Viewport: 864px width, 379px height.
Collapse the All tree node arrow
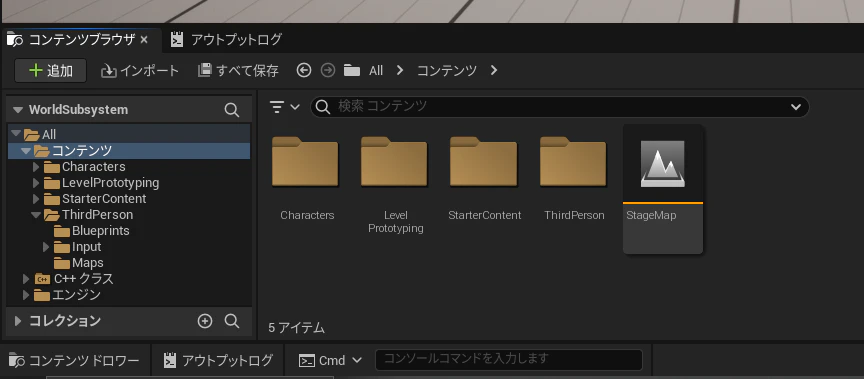15,134
